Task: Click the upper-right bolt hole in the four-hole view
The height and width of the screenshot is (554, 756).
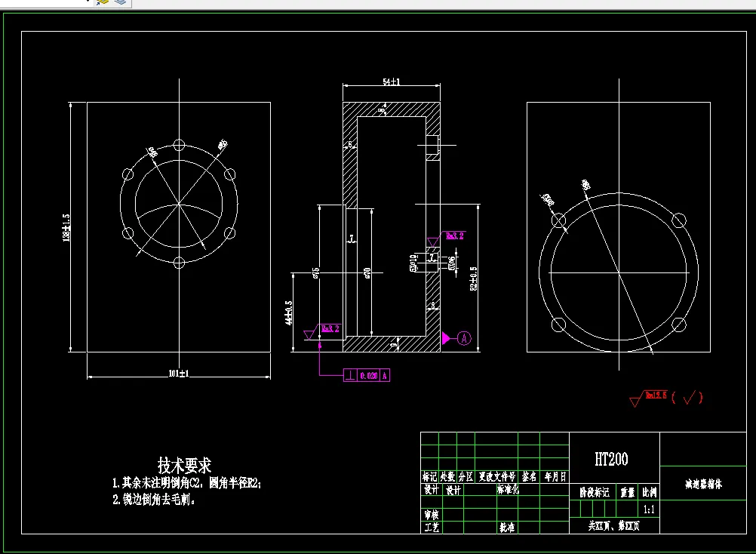Action: coord(679,221)
